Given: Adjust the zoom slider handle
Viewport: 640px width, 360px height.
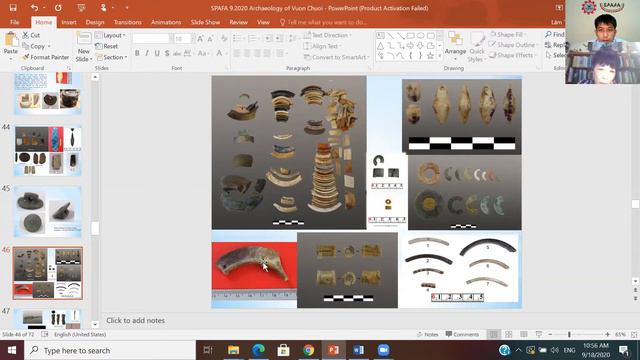Looking at the screenshot, I should pos(569,334).
